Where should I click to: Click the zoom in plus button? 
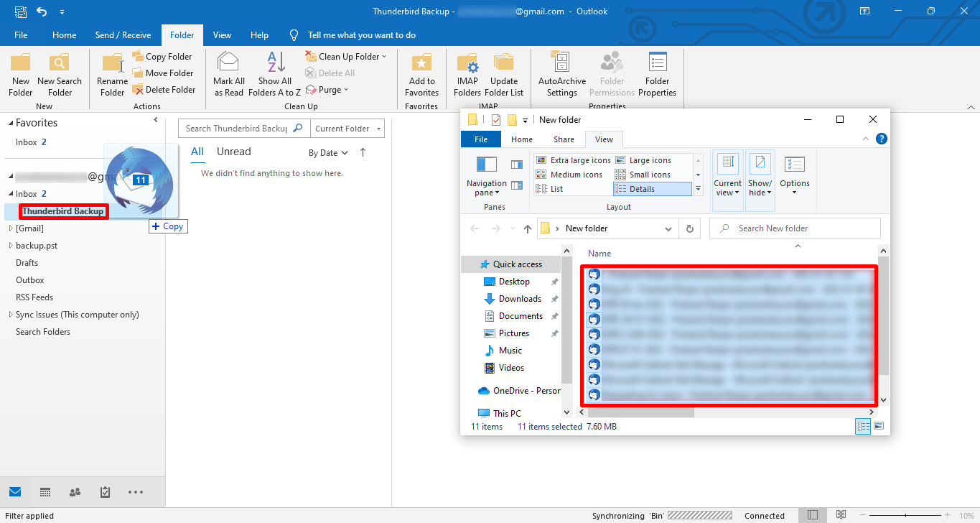(x=947, y=516)
